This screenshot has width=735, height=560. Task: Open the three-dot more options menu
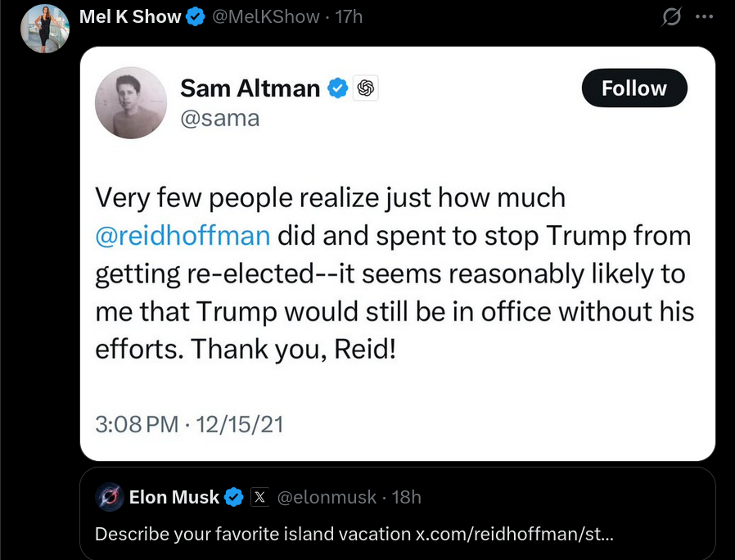[704, 17]
